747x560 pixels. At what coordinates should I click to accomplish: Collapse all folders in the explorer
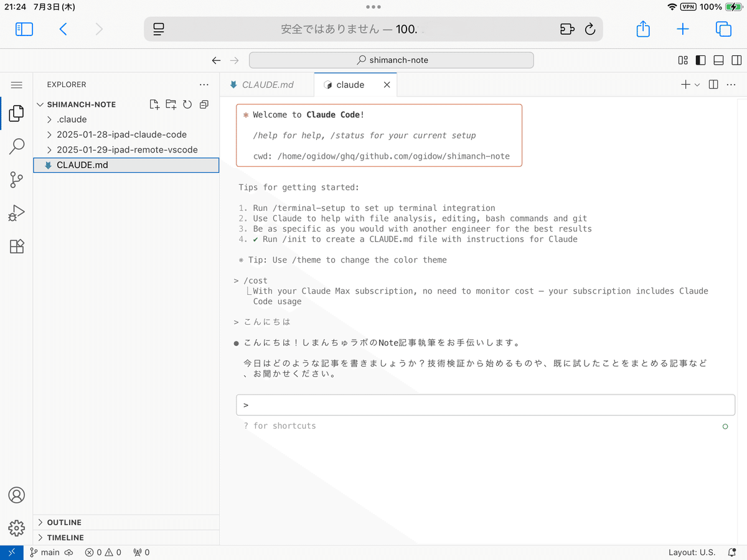[204, 104]
